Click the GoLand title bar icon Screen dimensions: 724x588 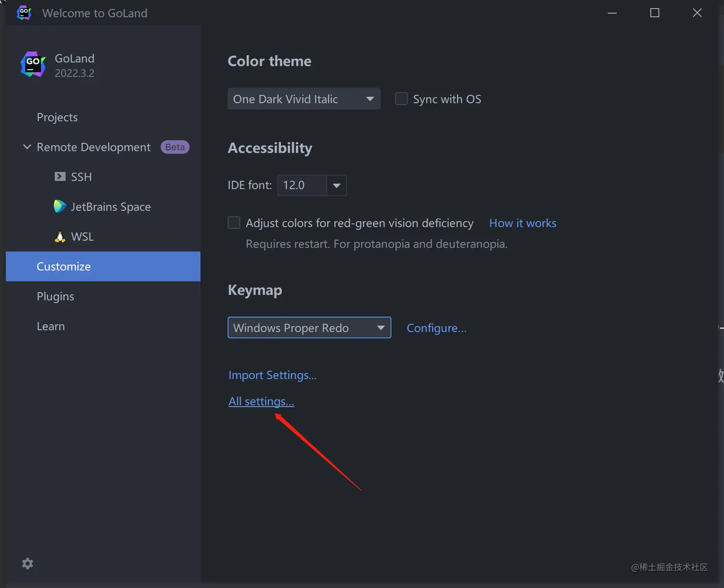click(x=24, y=13)
